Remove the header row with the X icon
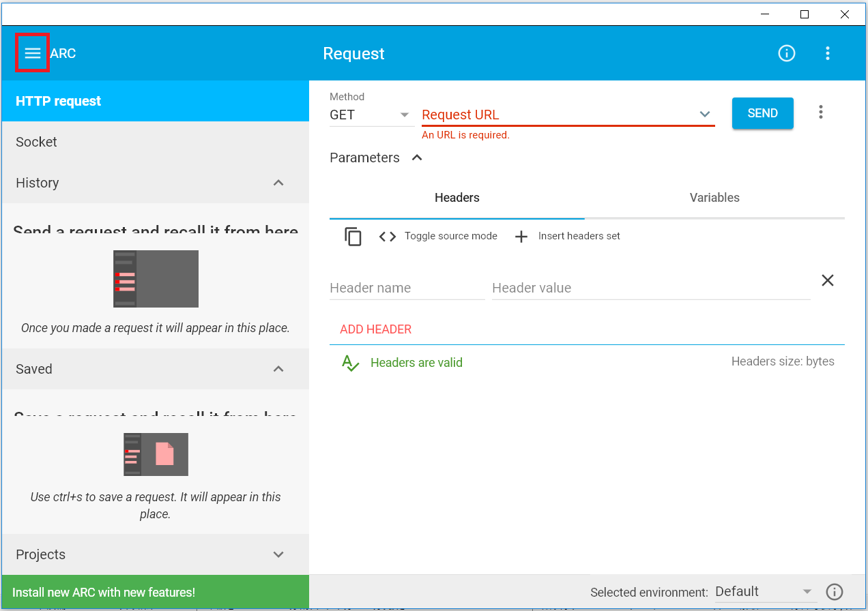The image size is (868, 611). [x=828, y=280]
